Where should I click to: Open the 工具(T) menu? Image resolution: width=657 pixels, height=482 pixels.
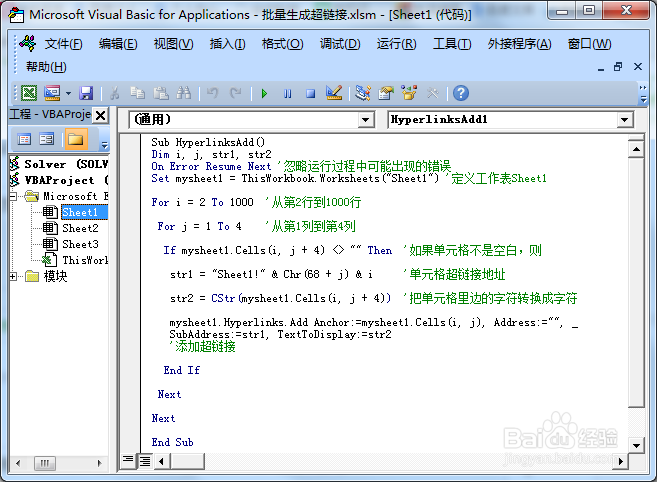coord(452,44)
